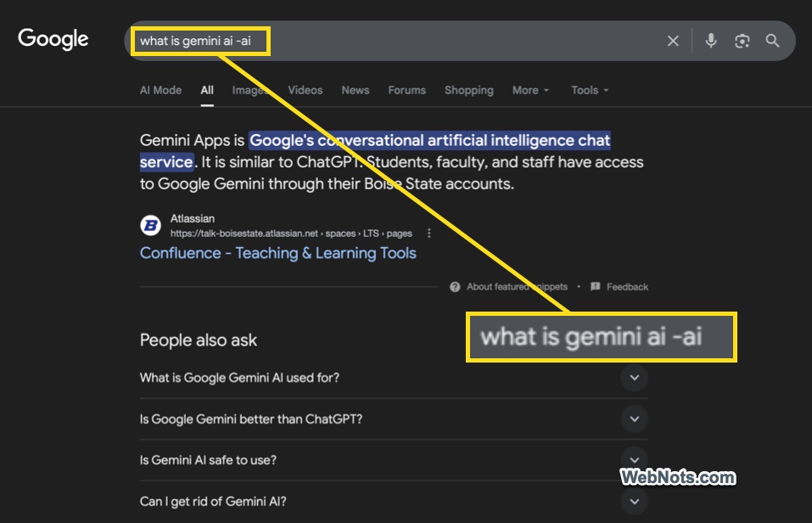Click the "People also ask" heading

click(x=199, y=340)
